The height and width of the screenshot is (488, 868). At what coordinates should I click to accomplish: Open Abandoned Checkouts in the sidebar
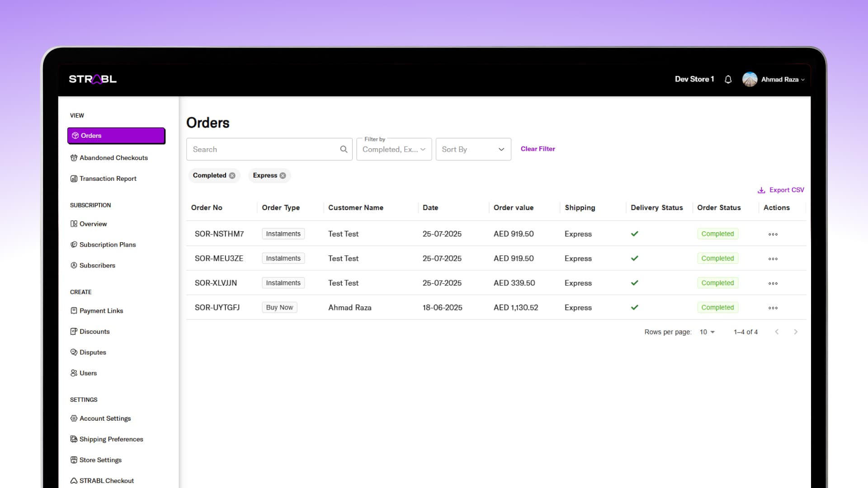[113, 158]
